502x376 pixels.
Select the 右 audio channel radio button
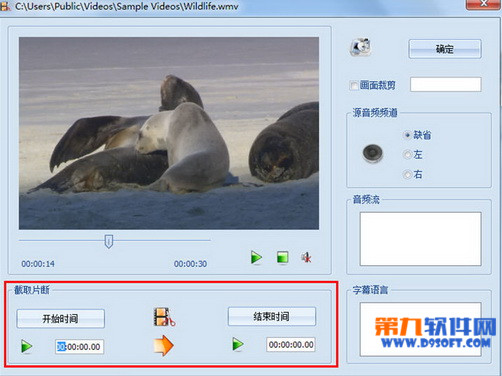[x=407, y=174]
